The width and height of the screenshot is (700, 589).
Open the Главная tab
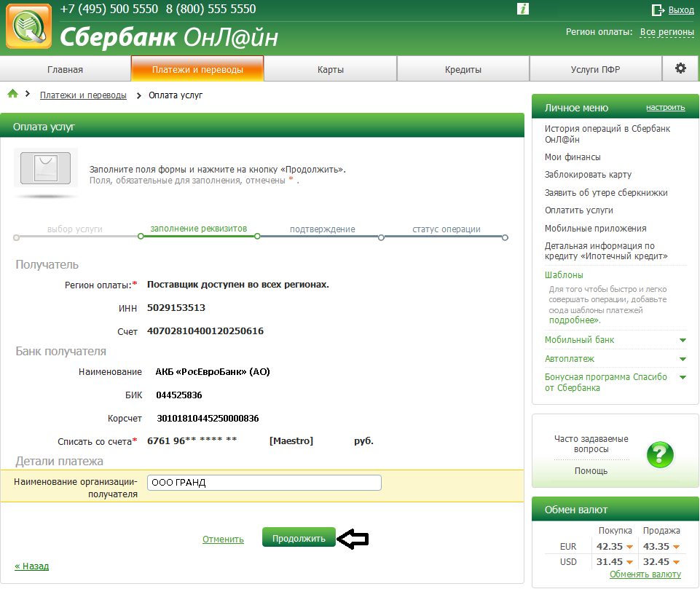click(65, 69)
